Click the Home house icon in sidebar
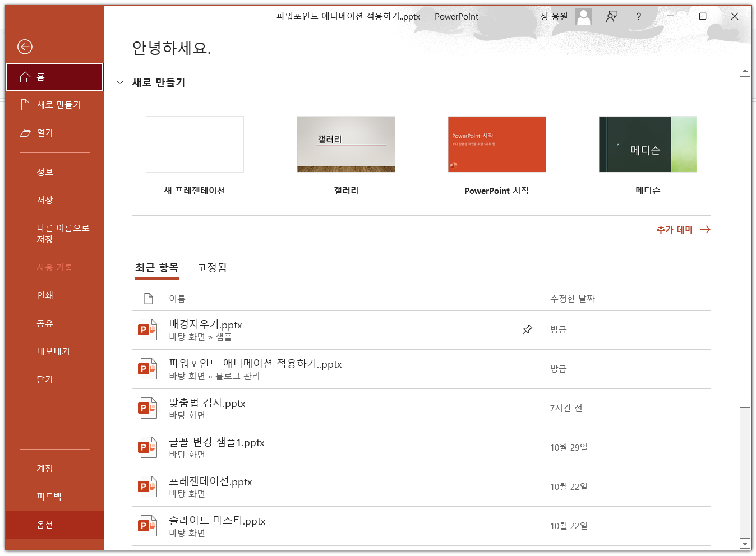Screen dimensions: 756x556 [x=25, y=77]
